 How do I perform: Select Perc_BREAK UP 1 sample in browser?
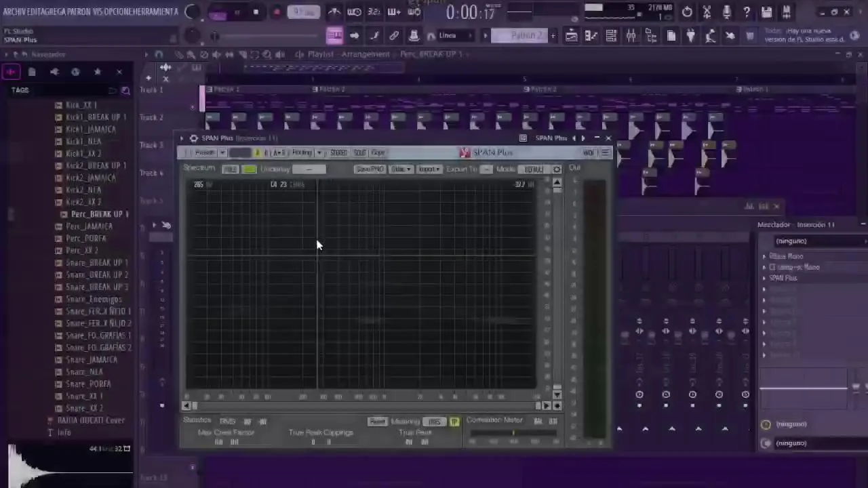(x=100, y=214)
